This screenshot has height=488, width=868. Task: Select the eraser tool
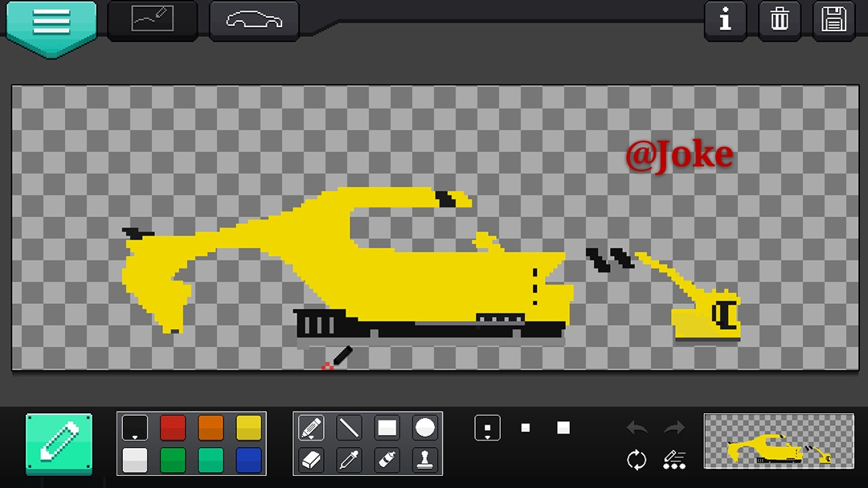(x=311, y=460)
